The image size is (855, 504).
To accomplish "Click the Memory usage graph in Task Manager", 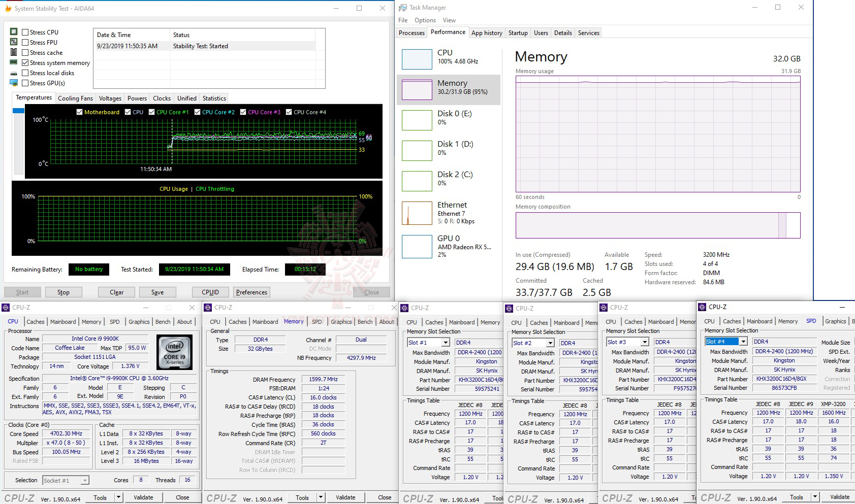I will (x=658, y=134).
